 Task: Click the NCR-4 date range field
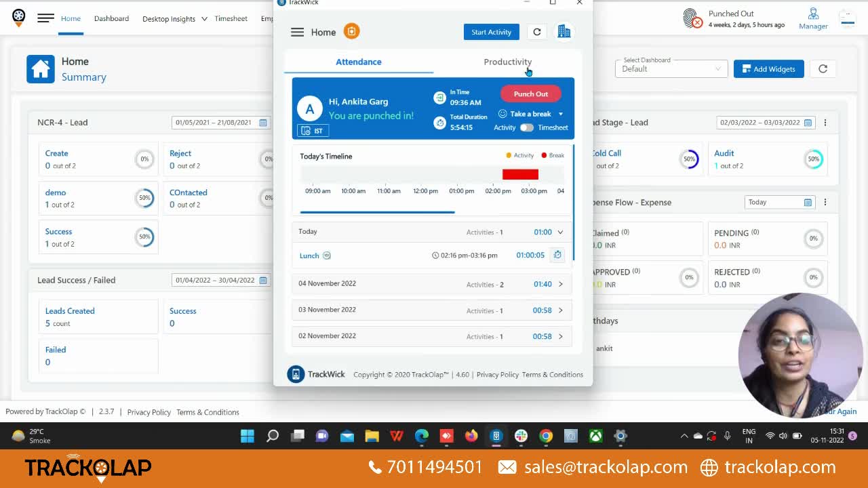click(x=221, y=123)
